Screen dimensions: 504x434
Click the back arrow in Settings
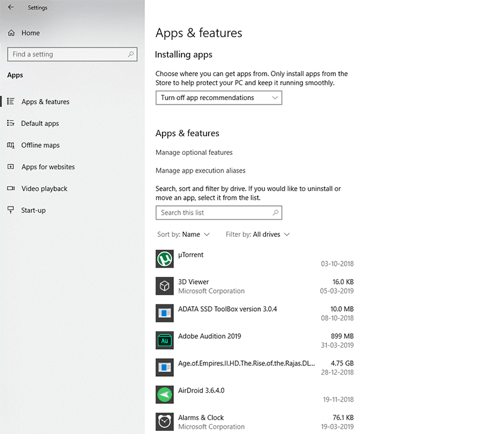click(x=11, y=7)
